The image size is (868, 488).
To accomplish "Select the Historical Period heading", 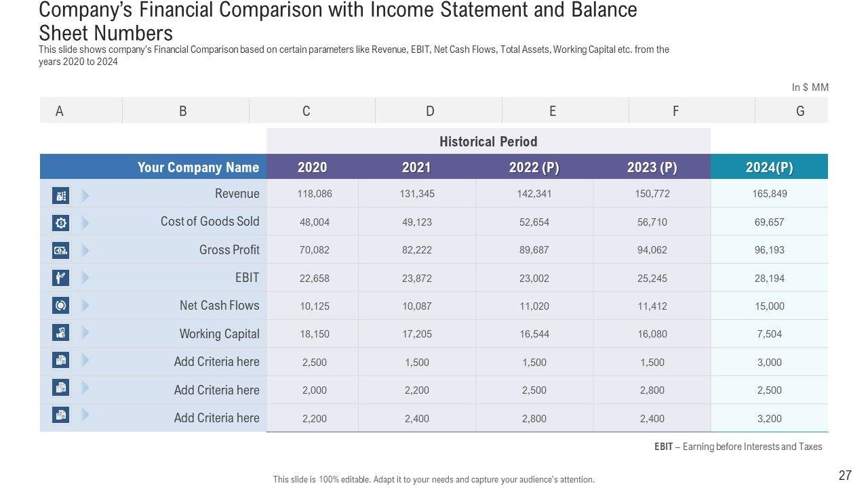I will [488, 142].
